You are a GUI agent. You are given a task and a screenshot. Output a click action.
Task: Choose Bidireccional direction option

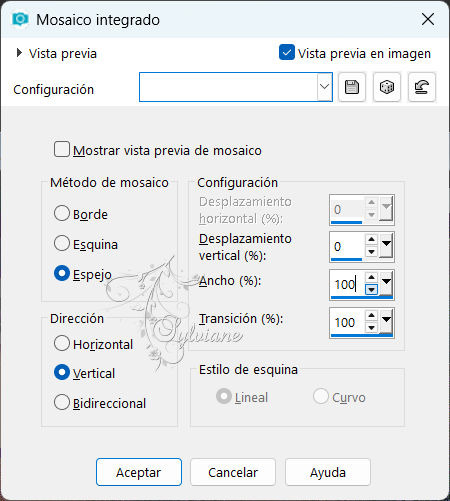[x=62, y=402]
